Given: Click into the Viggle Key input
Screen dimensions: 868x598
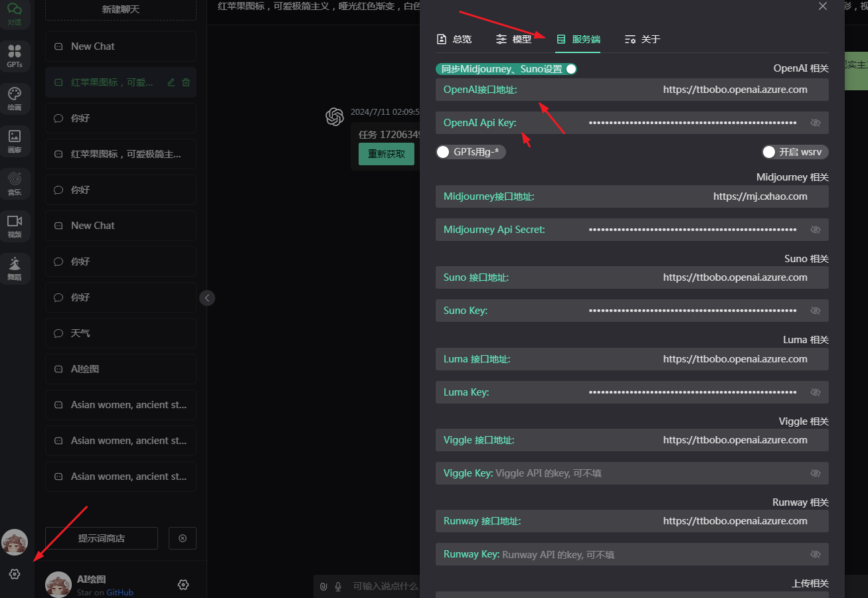Looking at the screenshot, I should pos(632,473).
